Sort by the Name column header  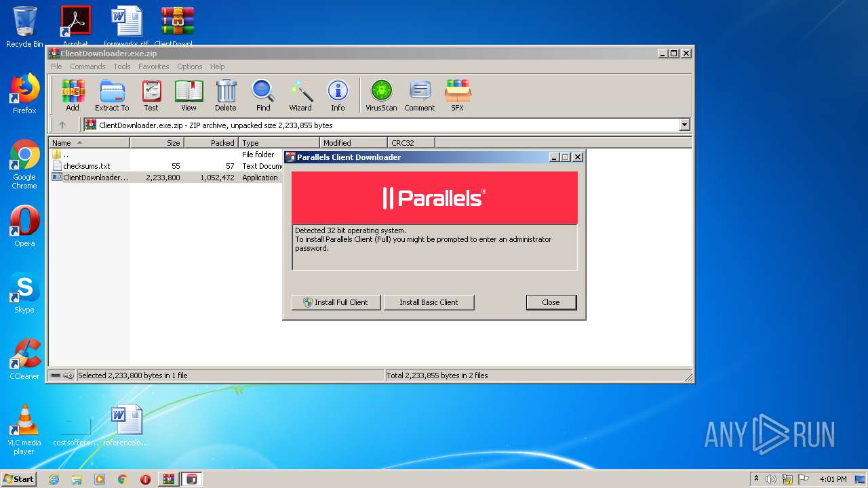89,142
